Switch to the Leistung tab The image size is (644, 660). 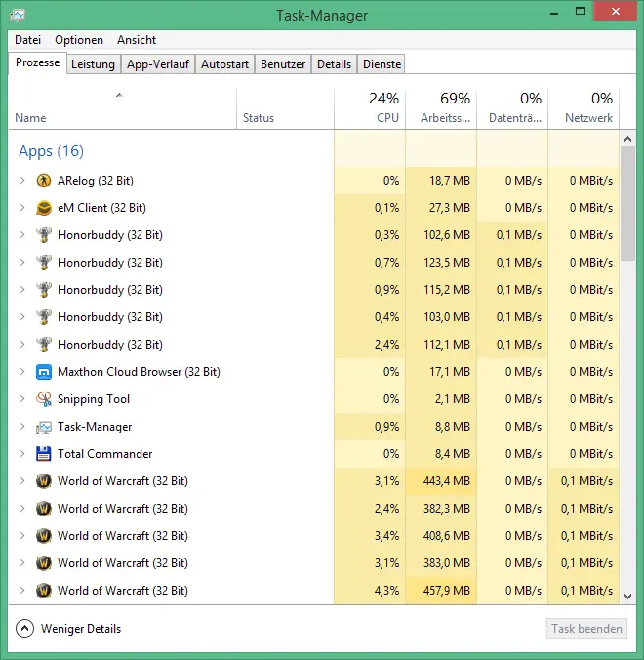click(x=93, y=64)
